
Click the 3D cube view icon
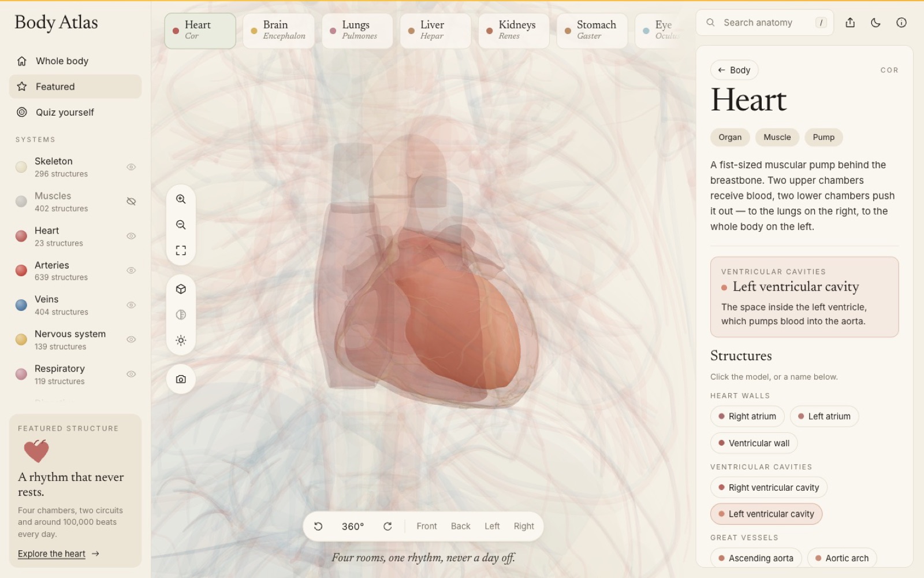click(x=181, y=289)
